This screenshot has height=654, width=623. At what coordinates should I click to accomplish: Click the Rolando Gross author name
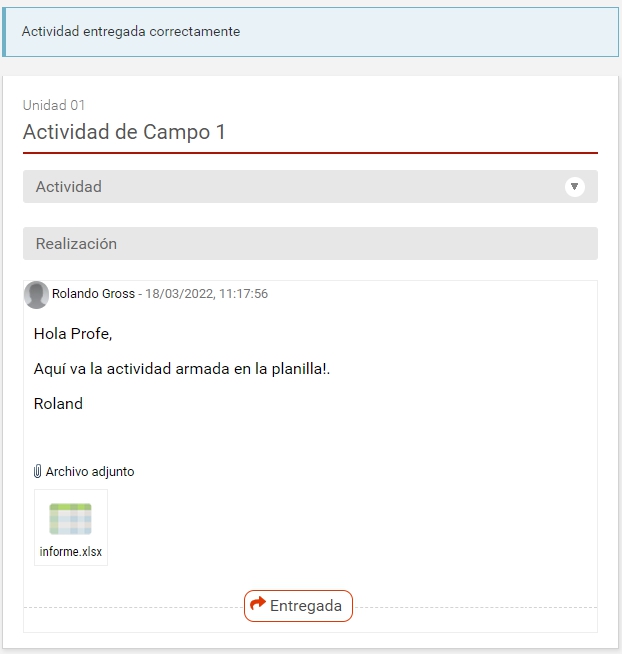pyautogui.click(x=93, y=295)
